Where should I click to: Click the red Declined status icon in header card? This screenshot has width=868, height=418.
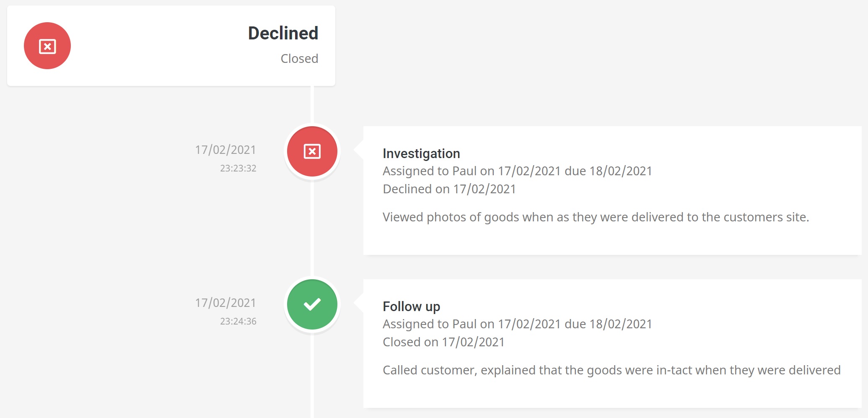click(47, 46)
